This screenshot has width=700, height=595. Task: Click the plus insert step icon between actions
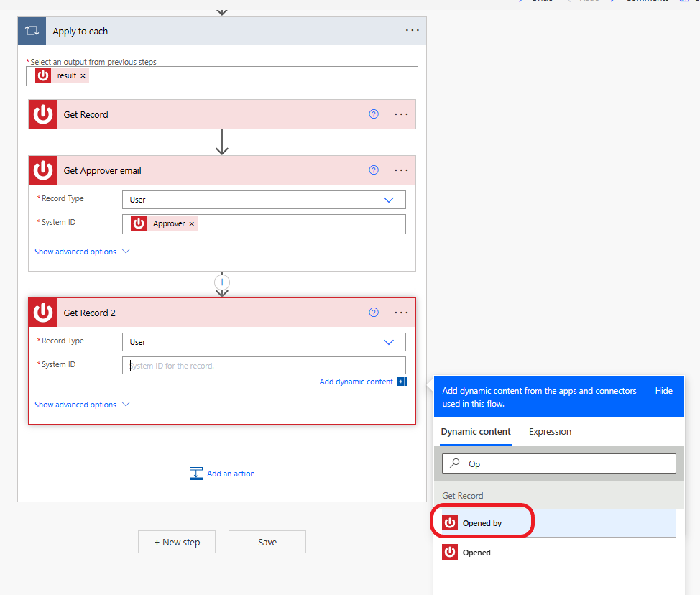[x=222, y=282]
